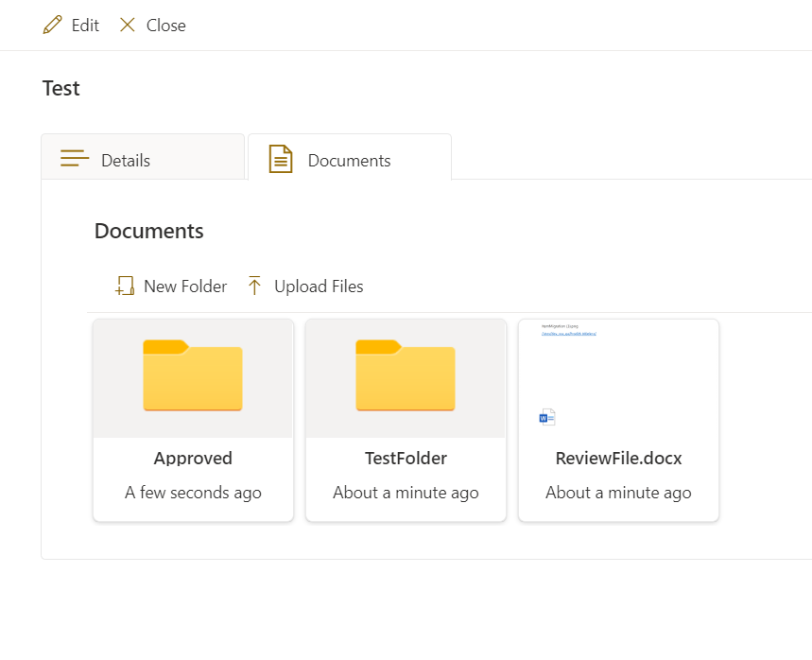This screenshot has width=812, height=660.
Task: Click the Documents tab page icon
Action: (281, 159)
